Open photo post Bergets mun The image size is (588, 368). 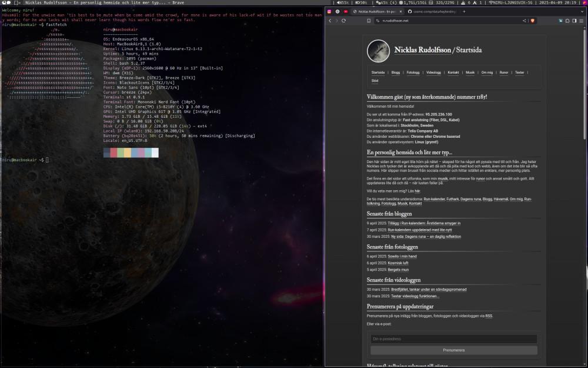pos(398,270)
